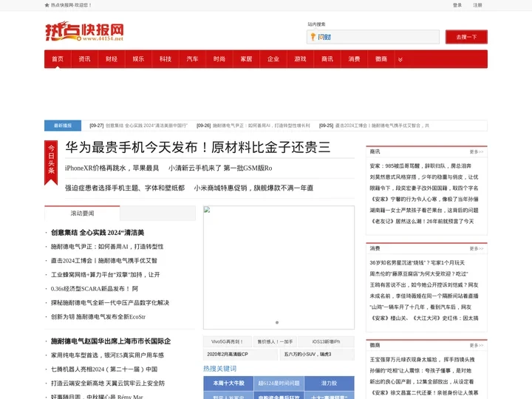
Task: Click the broken image icon in slideshow
Action: pos(207,210)
